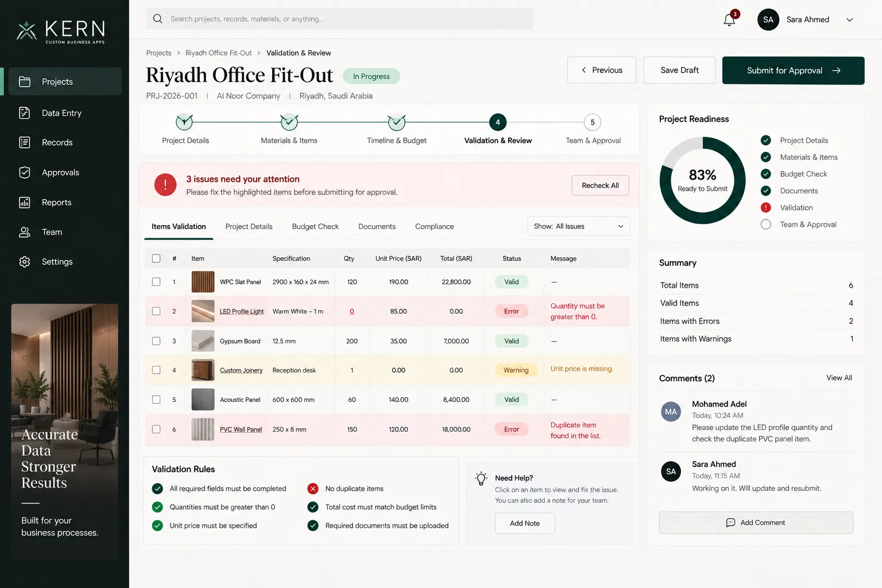Image resolution: width=882 pixels, height=588 pixels.
Task: Click the Timeline & Budget step check icon
Action: click(397, 122)
